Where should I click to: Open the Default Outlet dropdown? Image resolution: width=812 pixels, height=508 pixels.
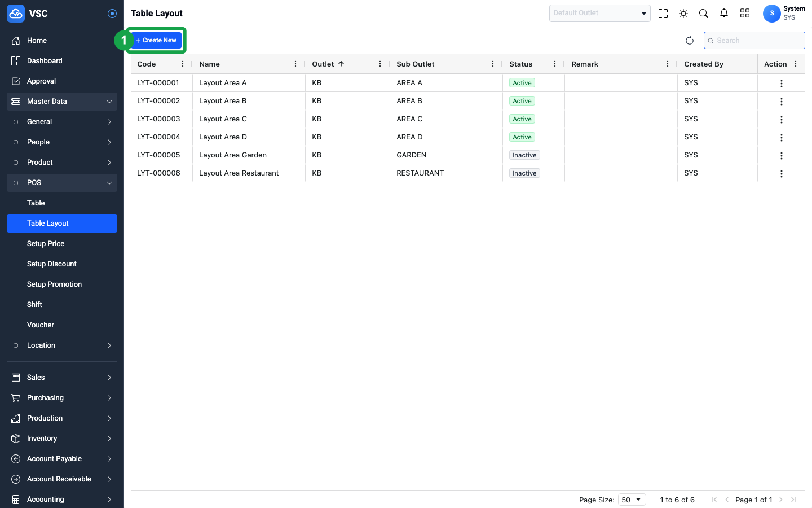(x=600, y=13)
